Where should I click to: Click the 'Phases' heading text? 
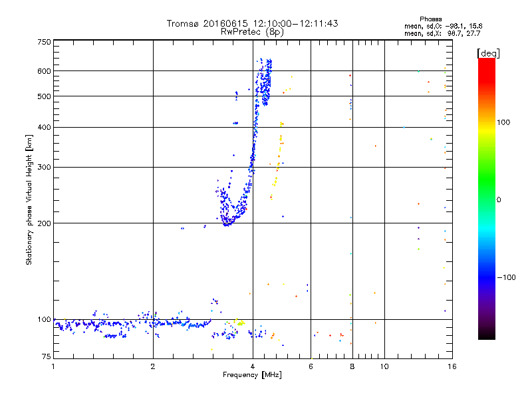(430, 19)
